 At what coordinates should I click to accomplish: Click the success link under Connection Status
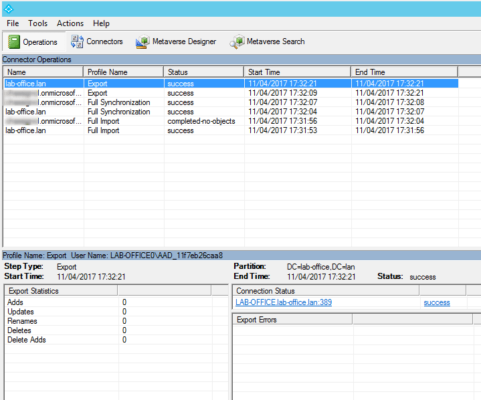tap(437, 303)
